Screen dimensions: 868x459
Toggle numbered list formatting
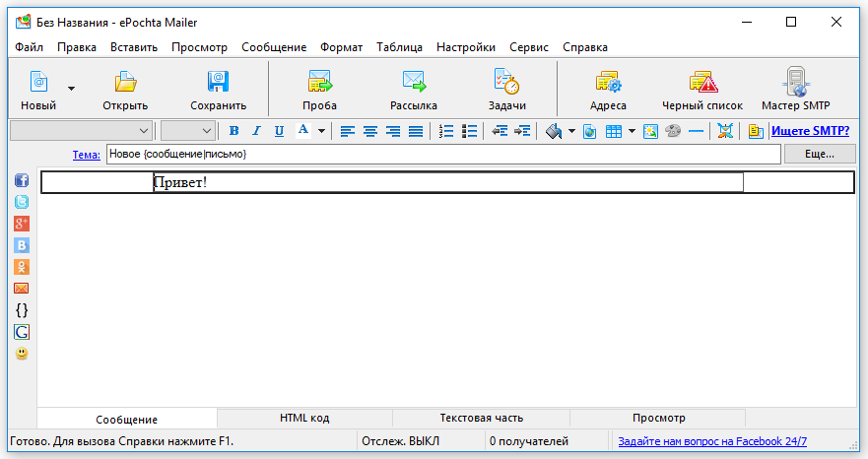(446, 131)
